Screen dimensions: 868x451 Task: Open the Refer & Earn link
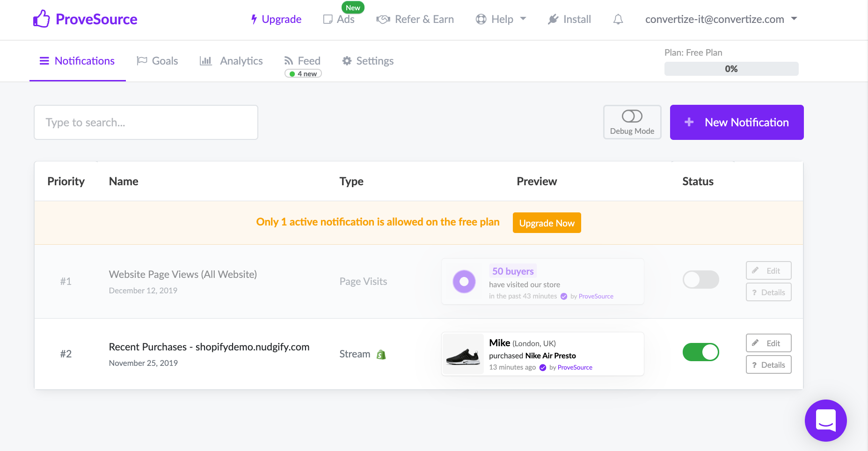coord(415,19)
